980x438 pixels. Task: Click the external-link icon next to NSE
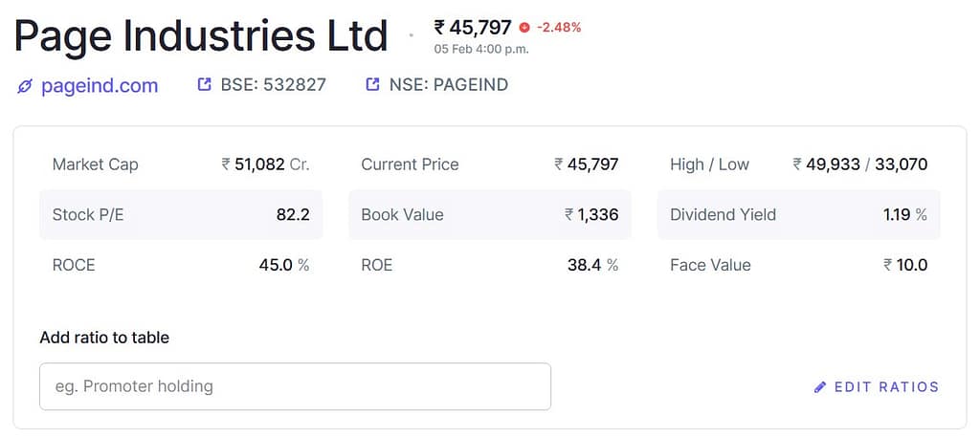click(x=372, y=85)
